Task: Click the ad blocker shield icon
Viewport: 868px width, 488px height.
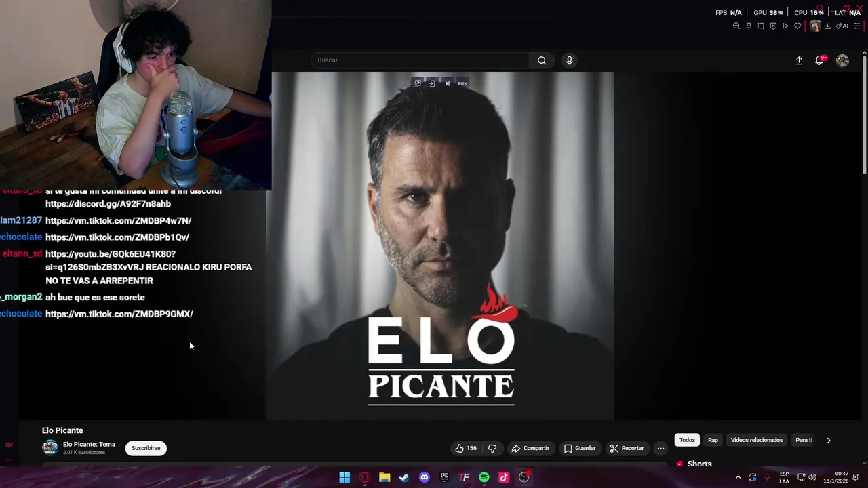Action: 773,26
